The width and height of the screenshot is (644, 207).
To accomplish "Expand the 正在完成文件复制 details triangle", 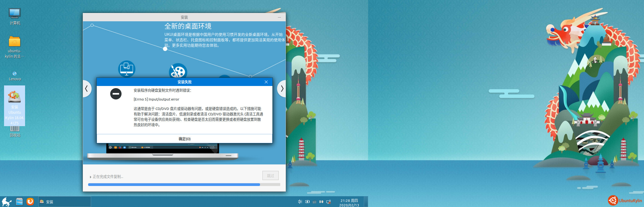I will 90,177.
